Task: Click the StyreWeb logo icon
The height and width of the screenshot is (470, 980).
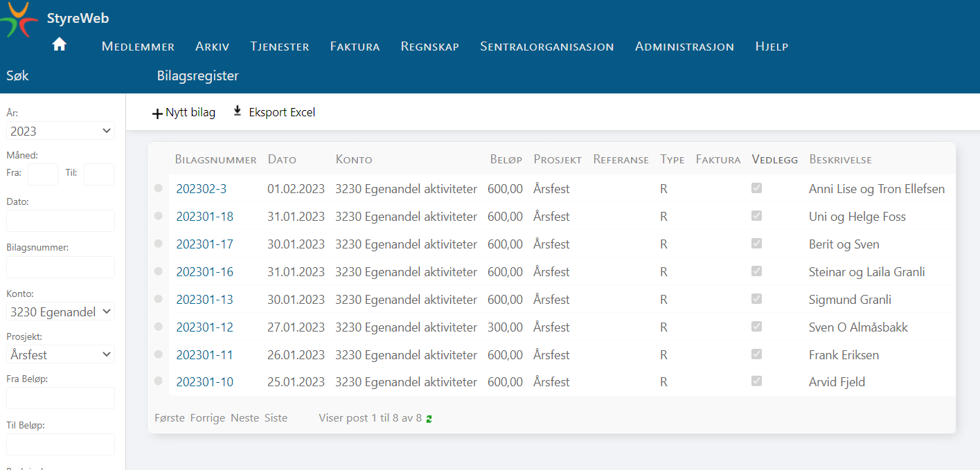Action: pos(19,19)
